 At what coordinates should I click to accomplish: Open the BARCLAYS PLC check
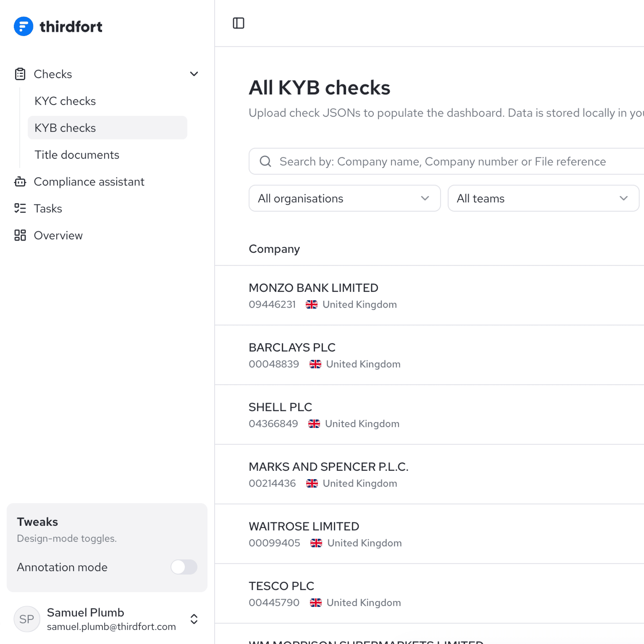(x=292, y=347)
